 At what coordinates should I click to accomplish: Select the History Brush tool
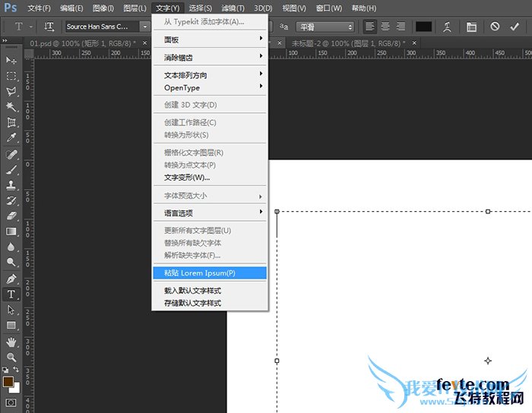(x=11, y=200)
